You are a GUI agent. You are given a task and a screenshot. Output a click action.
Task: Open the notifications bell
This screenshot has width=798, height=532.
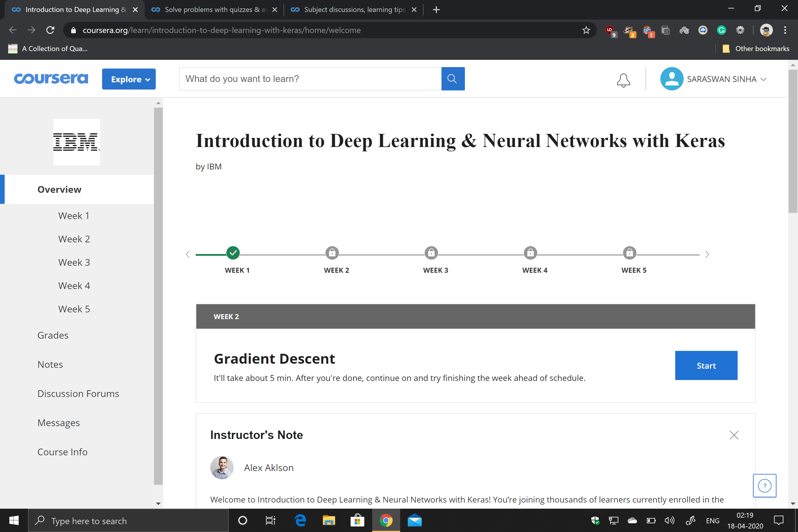pos(623,80)
